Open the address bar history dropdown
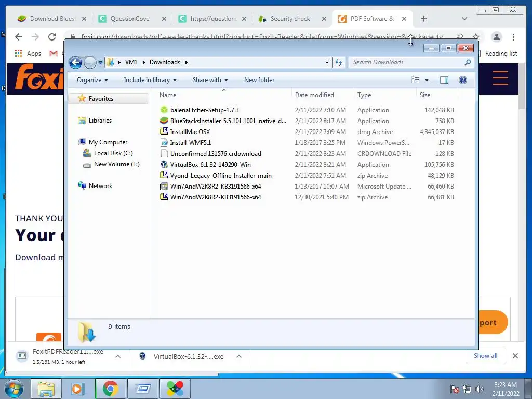Viewport: 532px width, 399px height. (x=327, y=62)
